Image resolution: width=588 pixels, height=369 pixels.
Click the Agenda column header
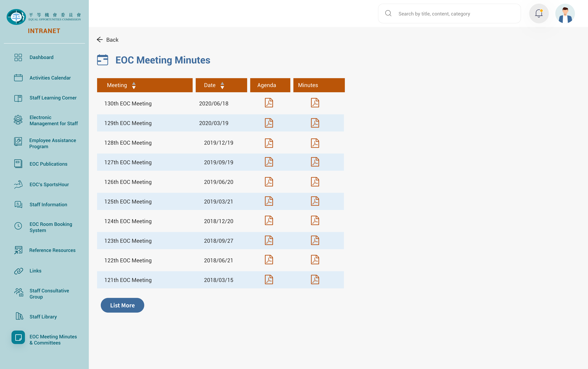[x=270, y=85]
